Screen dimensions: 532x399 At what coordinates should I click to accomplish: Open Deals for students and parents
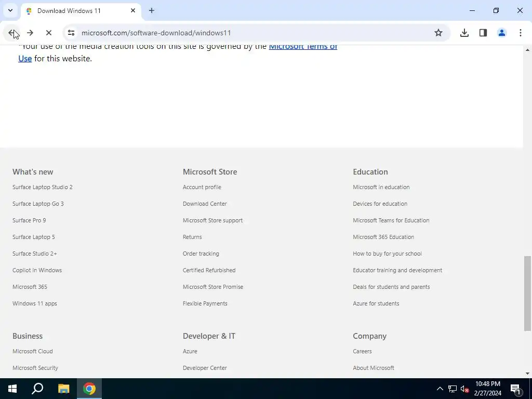[x=391, y=287]
